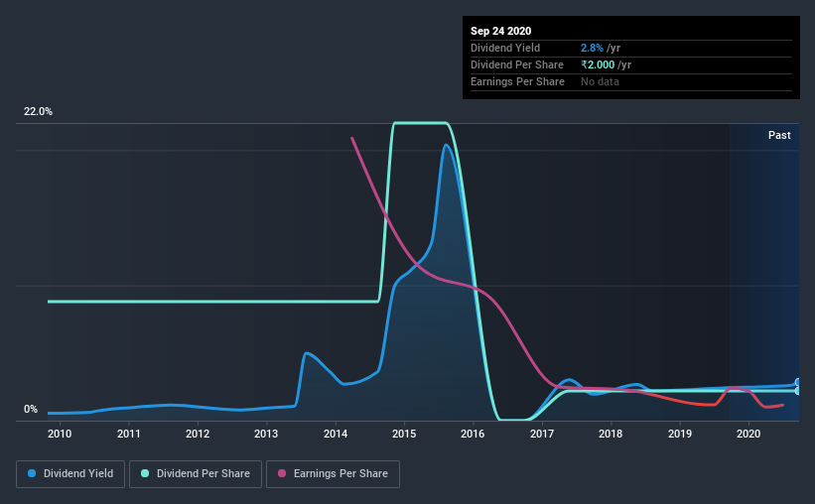The height and width of the screenshot is (504, 815).
Task: Click the teal Dividend Per Share endpoint marker
Action: (798, 391)
